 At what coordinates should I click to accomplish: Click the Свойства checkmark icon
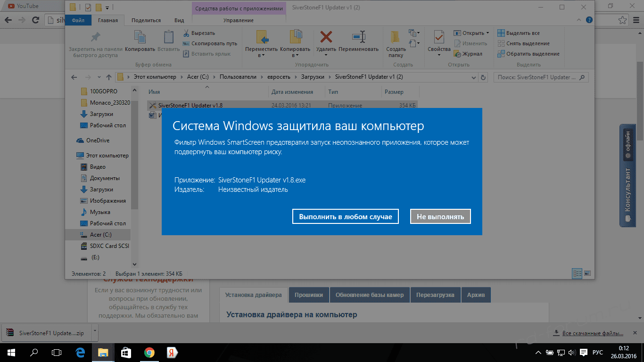[x=439, y=37]
